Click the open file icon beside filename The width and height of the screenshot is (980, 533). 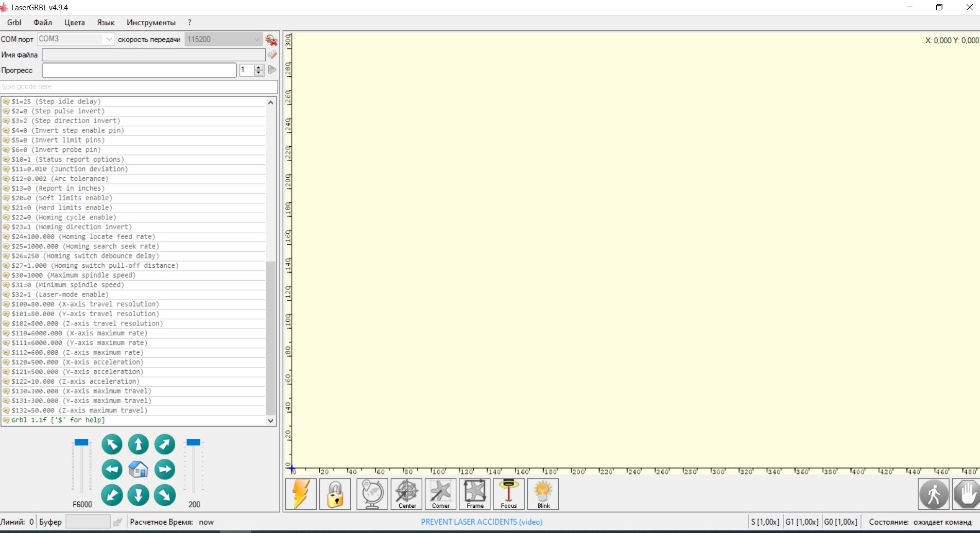coord(272,55)
